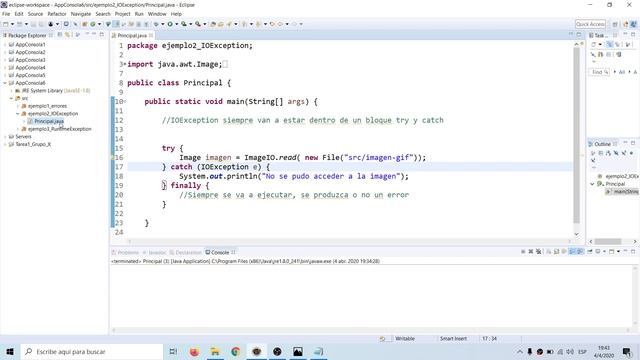Open the Photos app on taskbar
The height and width of the screenshot is (360, 640).
(298, 351)
